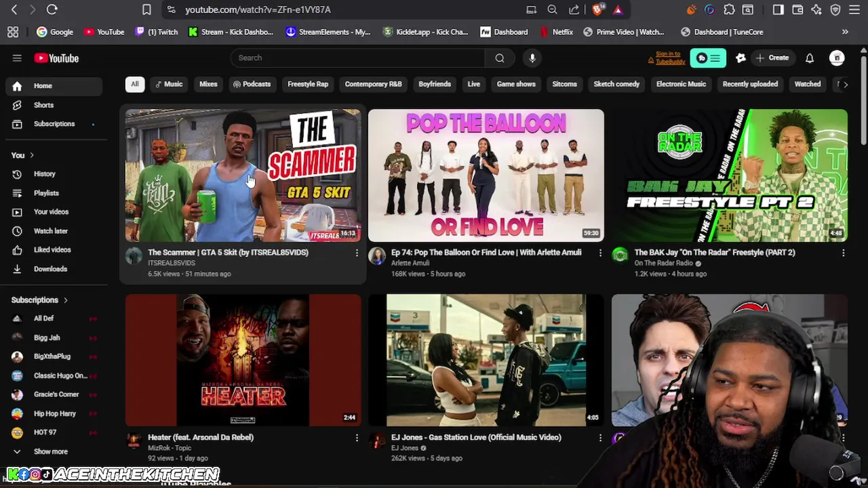Select the Sketch comedy chip

[616, 84]
